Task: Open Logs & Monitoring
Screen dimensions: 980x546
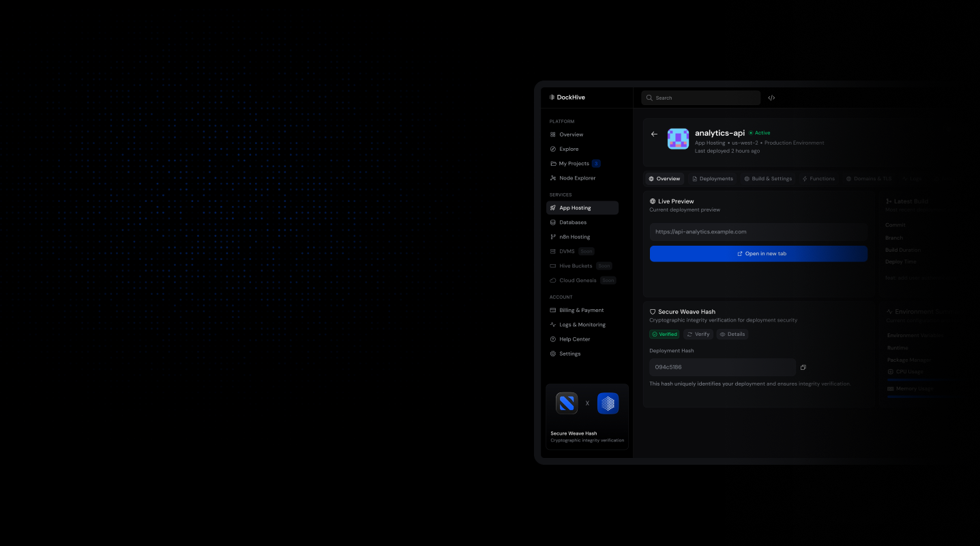Action: 580,324
